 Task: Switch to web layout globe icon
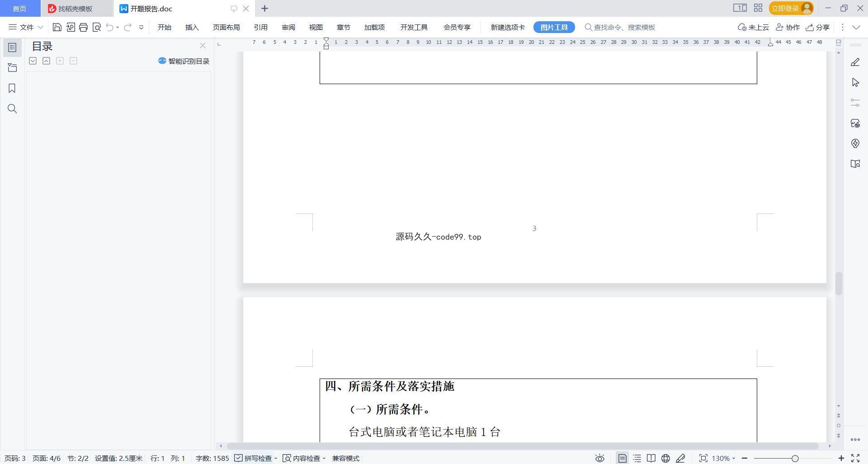(665, 458)
